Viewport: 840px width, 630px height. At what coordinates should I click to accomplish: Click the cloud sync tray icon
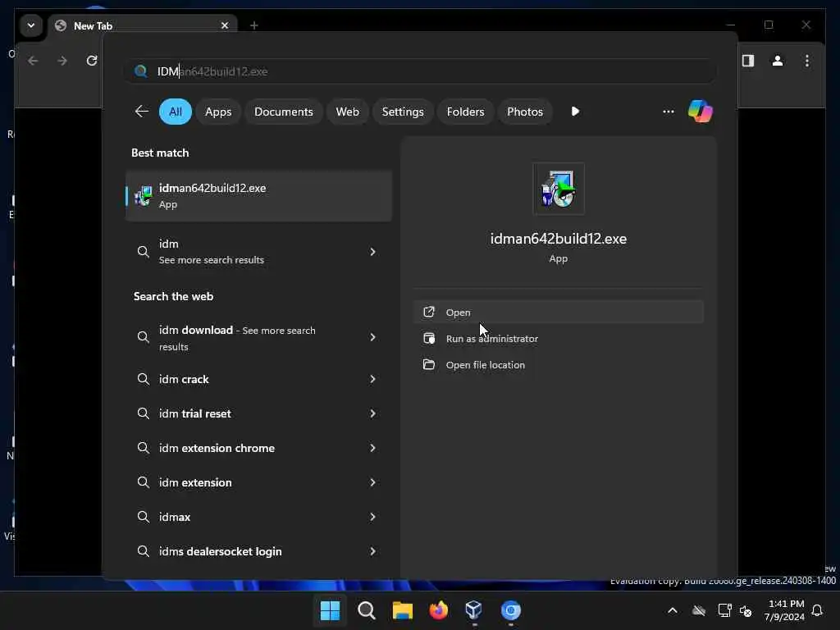tap(699, 610)
